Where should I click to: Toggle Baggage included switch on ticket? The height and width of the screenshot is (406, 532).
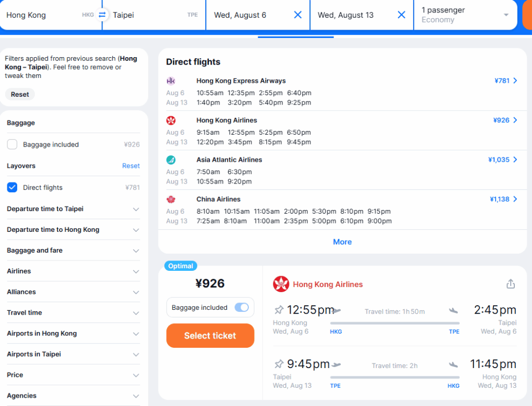(x=242, y=307)
